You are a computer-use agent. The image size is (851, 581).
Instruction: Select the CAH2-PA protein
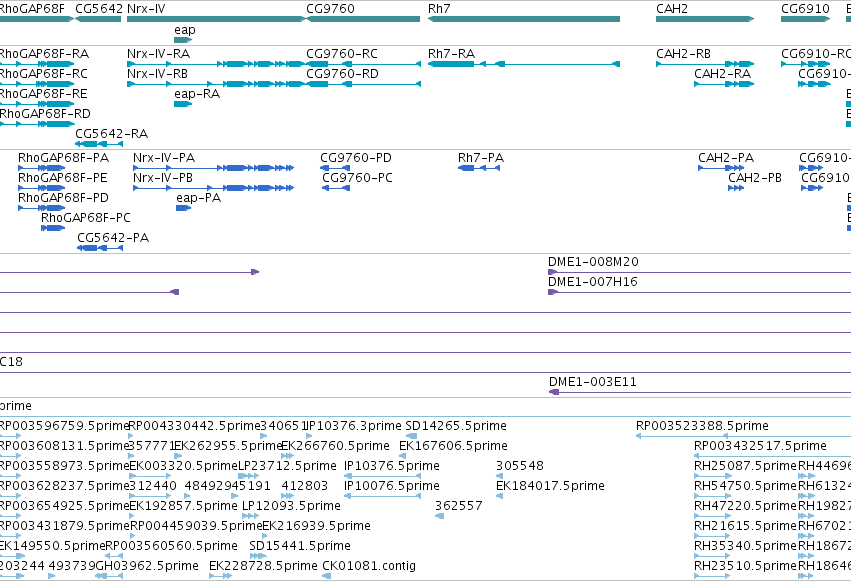[x=721, y=168]
